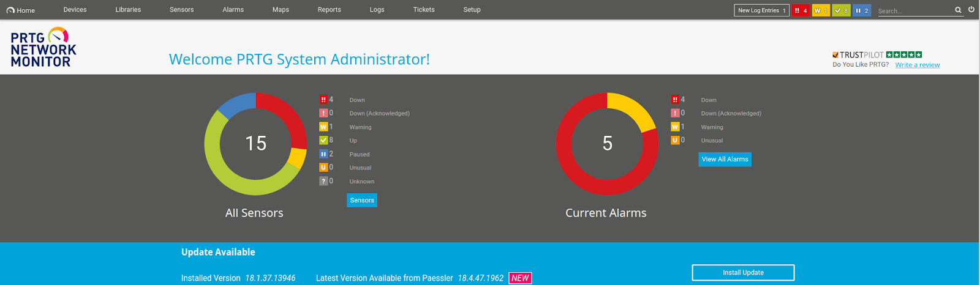Click the blue Paused status badge in header
This screenshot has width=980, height=285.
(x=862, y=10)
